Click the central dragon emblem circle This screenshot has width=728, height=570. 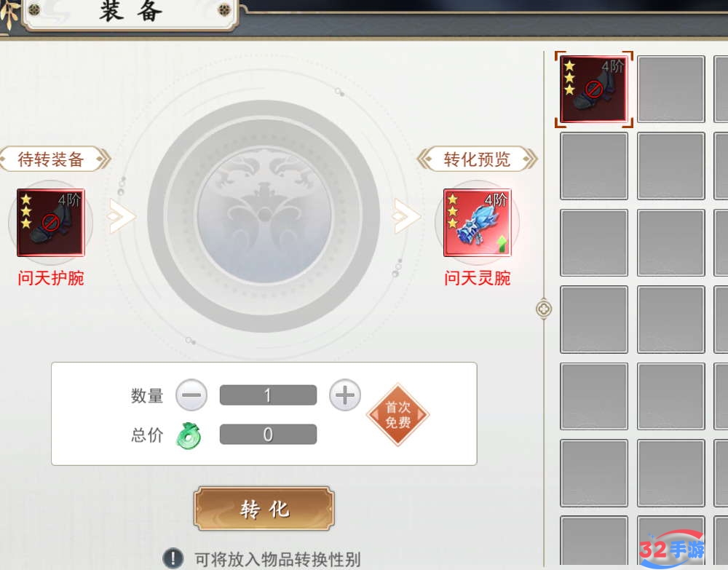pyautogui.click(x=264, y=216)
